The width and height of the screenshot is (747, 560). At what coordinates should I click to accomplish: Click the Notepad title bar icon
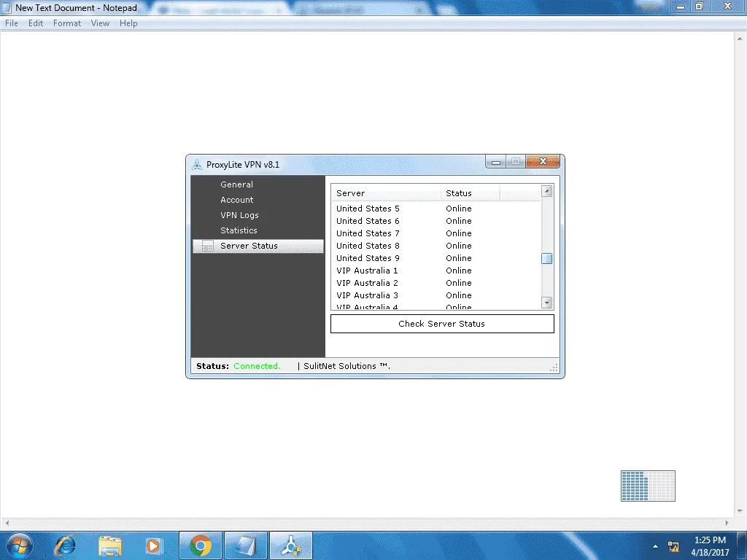(7, 7)
